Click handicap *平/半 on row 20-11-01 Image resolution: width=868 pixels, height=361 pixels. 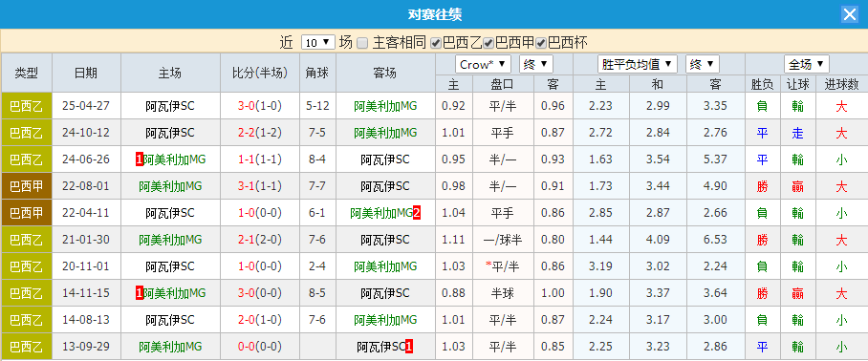(502, 266)
